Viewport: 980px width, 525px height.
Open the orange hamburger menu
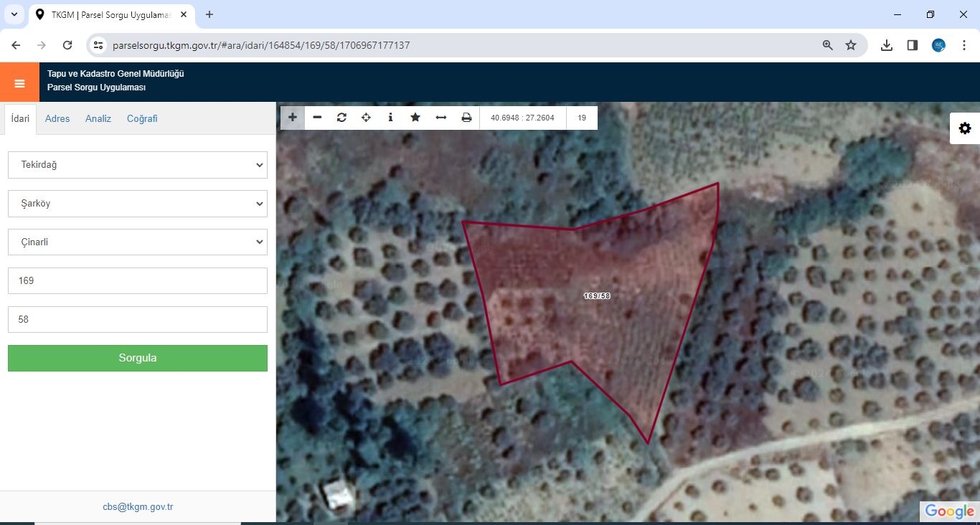tap(19, 82)
